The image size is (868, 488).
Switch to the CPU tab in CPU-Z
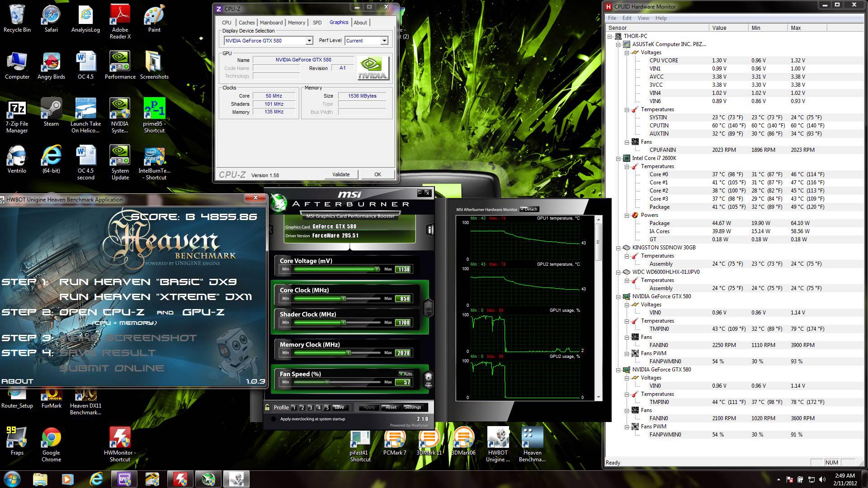click(x=226, y=23)
